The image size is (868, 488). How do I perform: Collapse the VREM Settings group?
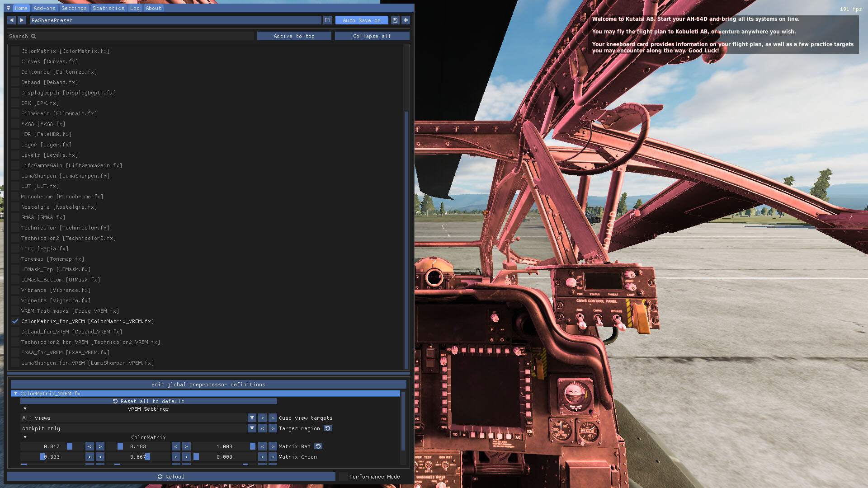[x=25, y=409]
